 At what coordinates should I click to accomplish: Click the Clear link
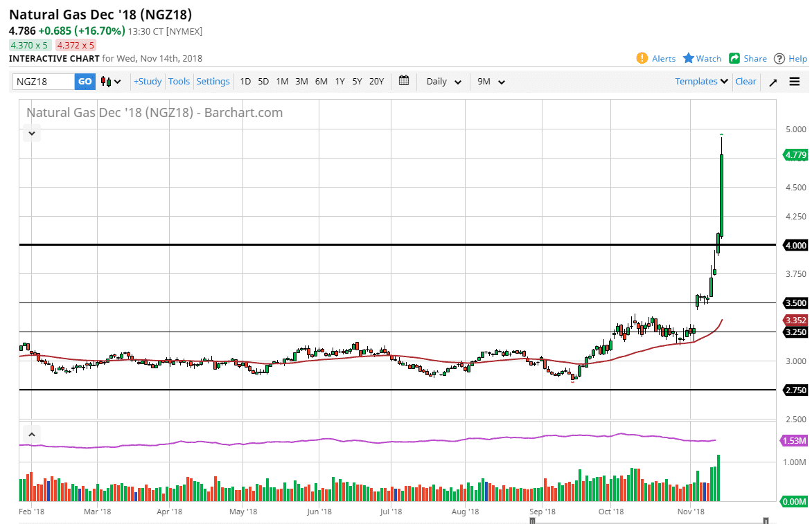pos(745,81)
